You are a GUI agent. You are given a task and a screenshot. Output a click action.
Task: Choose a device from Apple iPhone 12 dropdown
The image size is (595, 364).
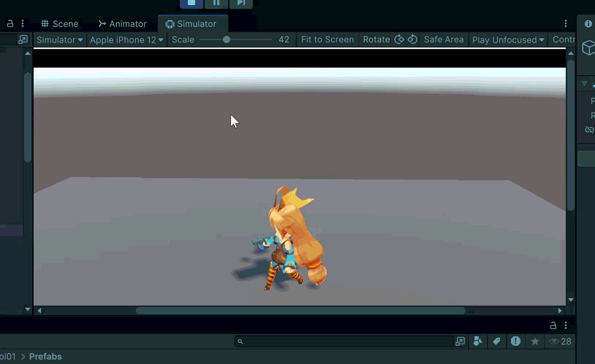[126, 40]
